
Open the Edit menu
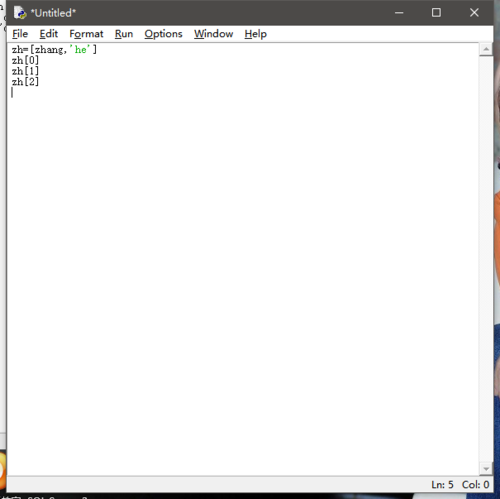(x=49, y=34)
